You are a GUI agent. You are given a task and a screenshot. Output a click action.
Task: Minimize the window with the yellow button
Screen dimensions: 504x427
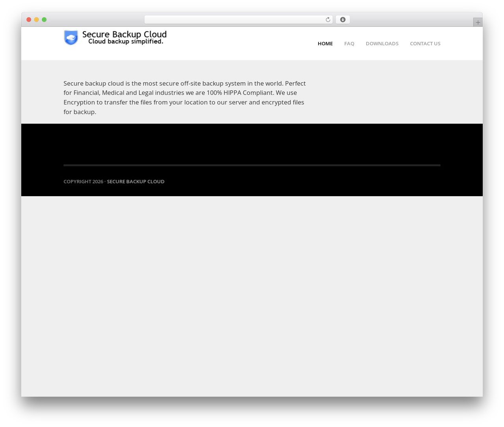(36, 20)
